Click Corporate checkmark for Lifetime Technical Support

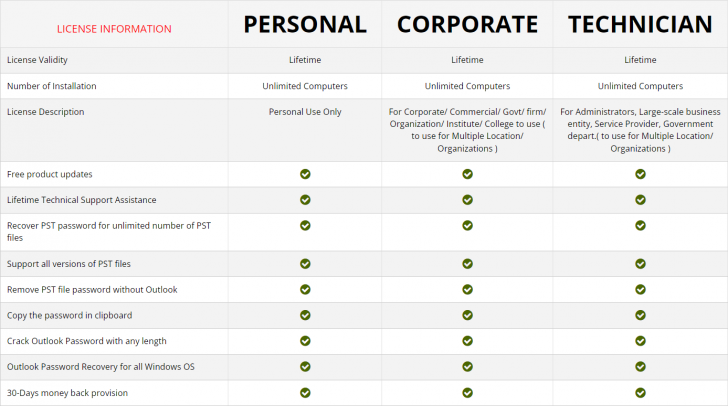tap(467, 200)
